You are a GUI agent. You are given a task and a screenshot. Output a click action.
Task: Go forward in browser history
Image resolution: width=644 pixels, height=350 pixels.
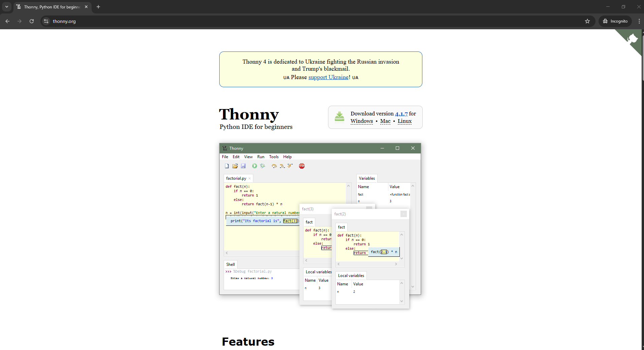[x=20, y=21]
